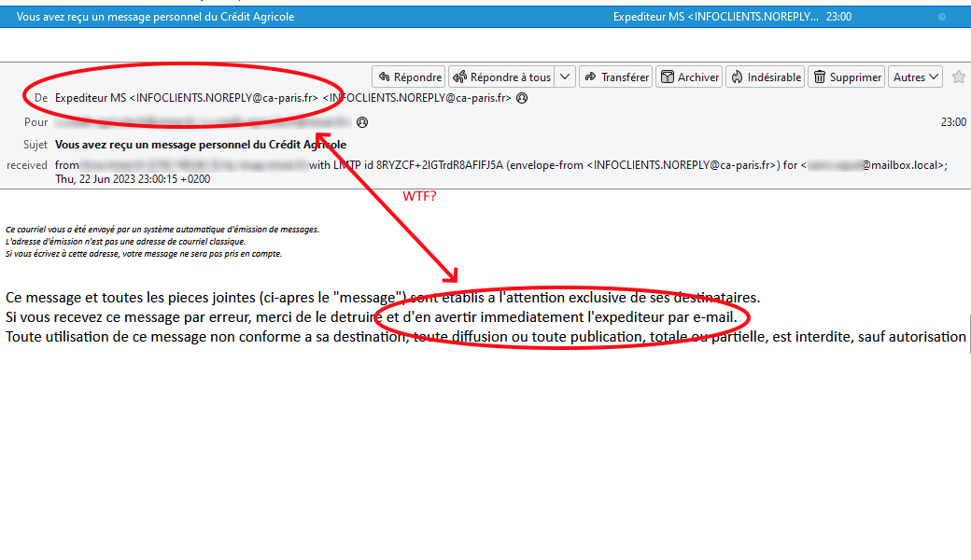
Task: Click the forward arrow icon on Transférer
Action: [x=590, y=77]
